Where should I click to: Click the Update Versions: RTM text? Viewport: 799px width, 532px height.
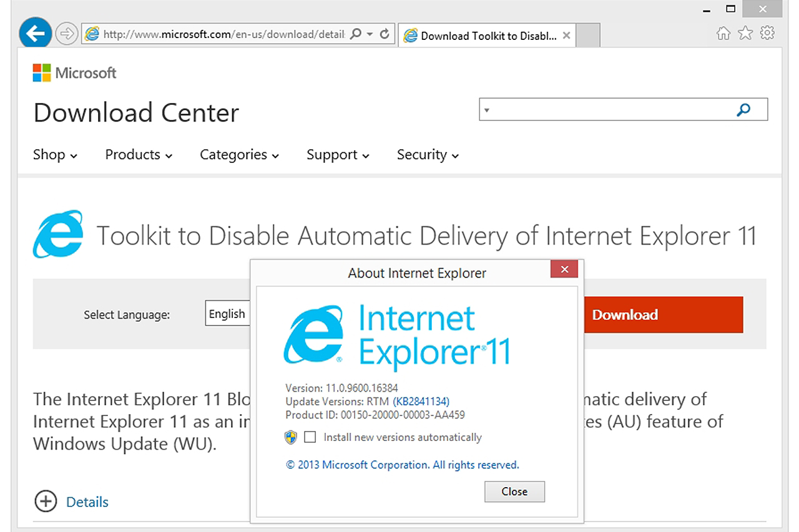click(338, 401)
